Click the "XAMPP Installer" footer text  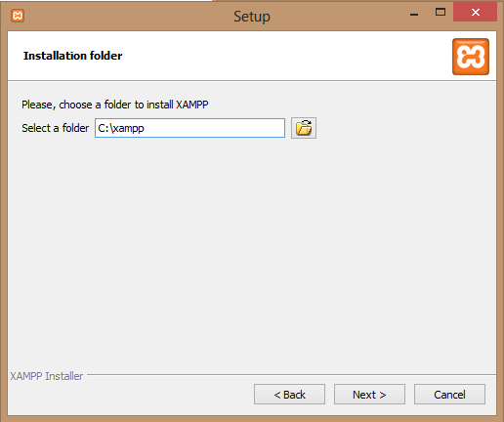click(x=46, y=376)
